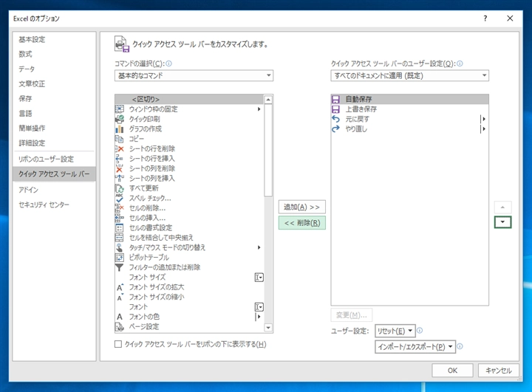Move selected item down with arrow button

[x=503, y=222]
